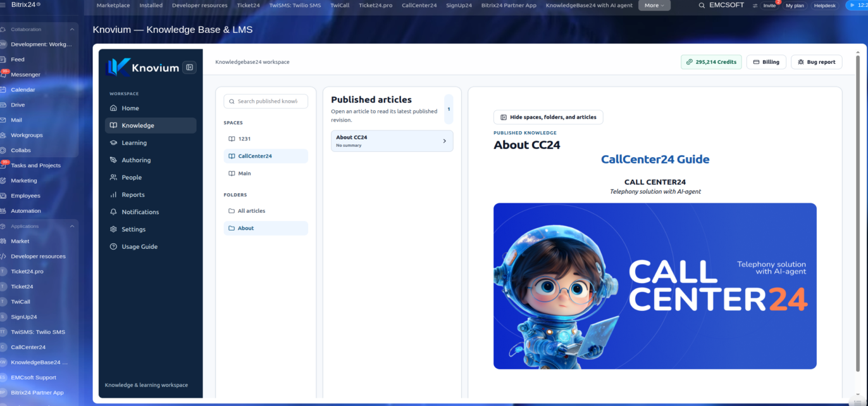Open Reports in the Knovium sidebar
The image size is (868, 406).
[x=151, y=194]
